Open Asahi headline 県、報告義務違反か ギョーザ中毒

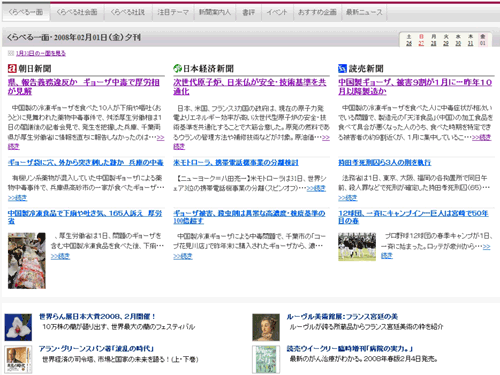point(84,87)
